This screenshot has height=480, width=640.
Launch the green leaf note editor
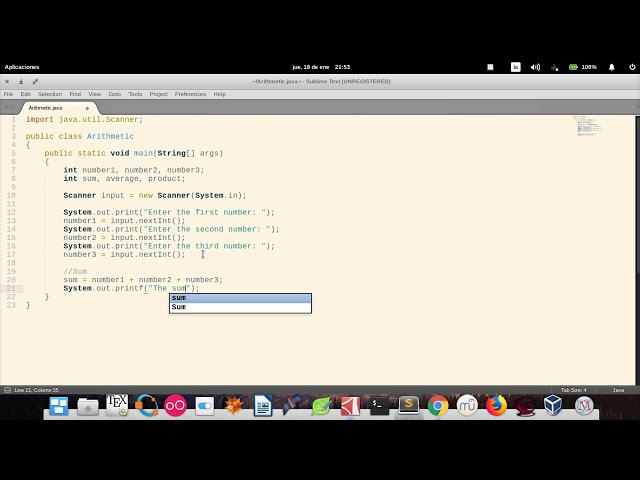pyautogui.click(x=321, y=406)
